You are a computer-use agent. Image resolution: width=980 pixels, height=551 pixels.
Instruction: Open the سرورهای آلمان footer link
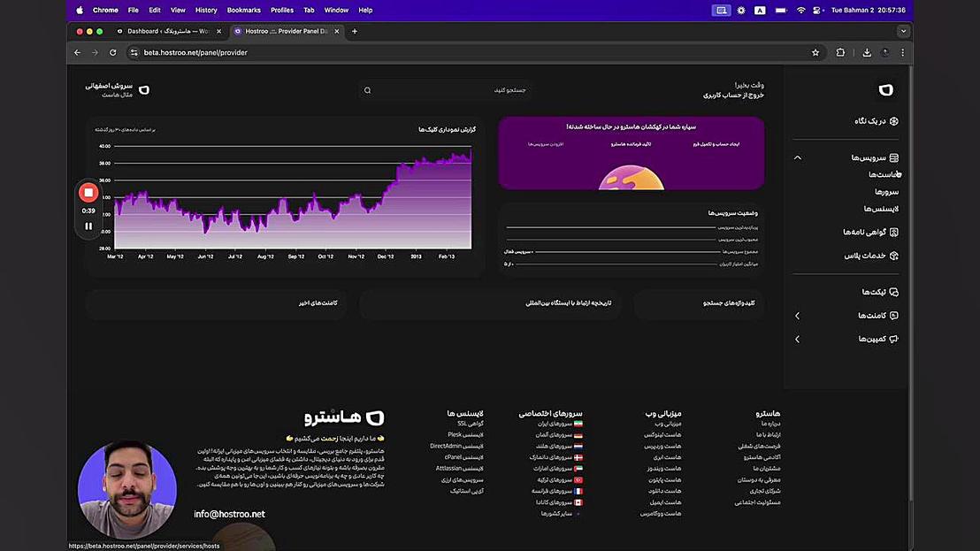(x=554, y=435)
